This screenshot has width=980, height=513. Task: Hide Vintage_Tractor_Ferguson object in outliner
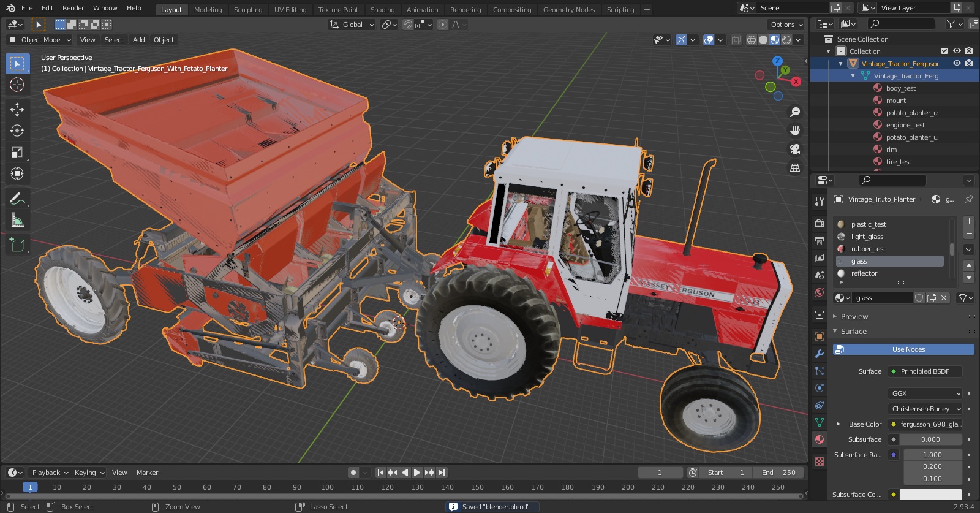pyautogui.click(x=957, y=63)
